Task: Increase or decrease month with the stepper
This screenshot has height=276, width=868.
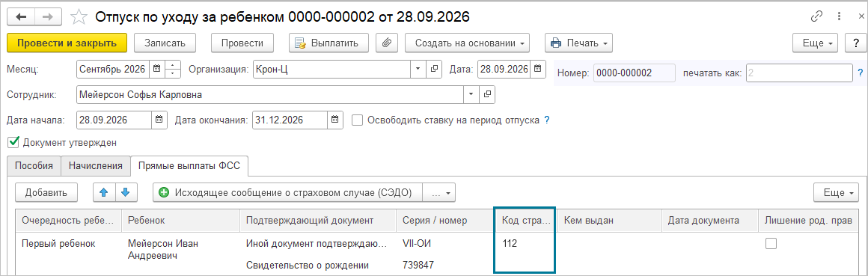Action: point(174,69)
